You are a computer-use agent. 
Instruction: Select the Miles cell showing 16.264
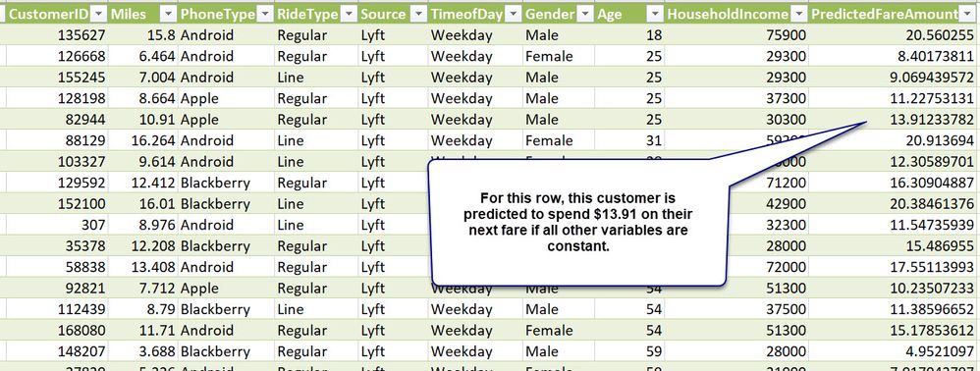point(142,140)
